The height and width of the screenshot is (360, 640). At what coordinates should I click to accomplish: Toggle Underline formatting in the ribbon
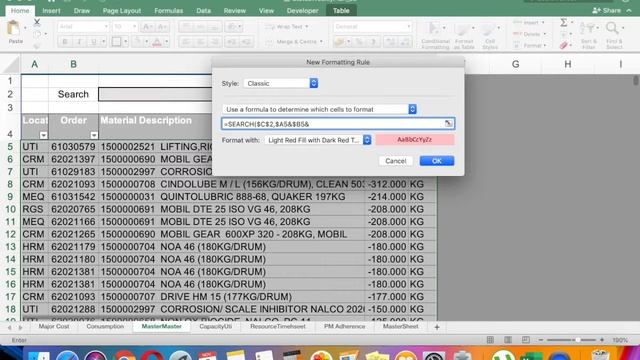pyautogui.click(x=93, y=42)
